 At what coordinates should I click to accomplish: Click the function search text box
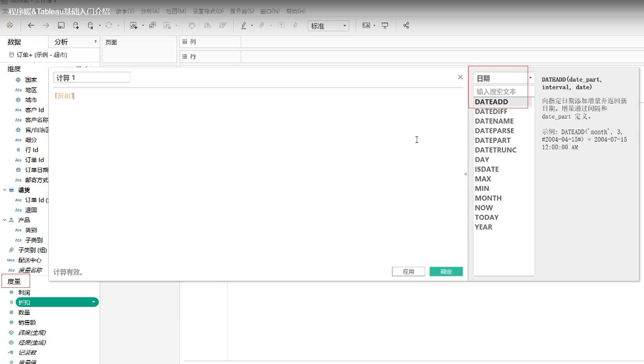tap(504, 92)
